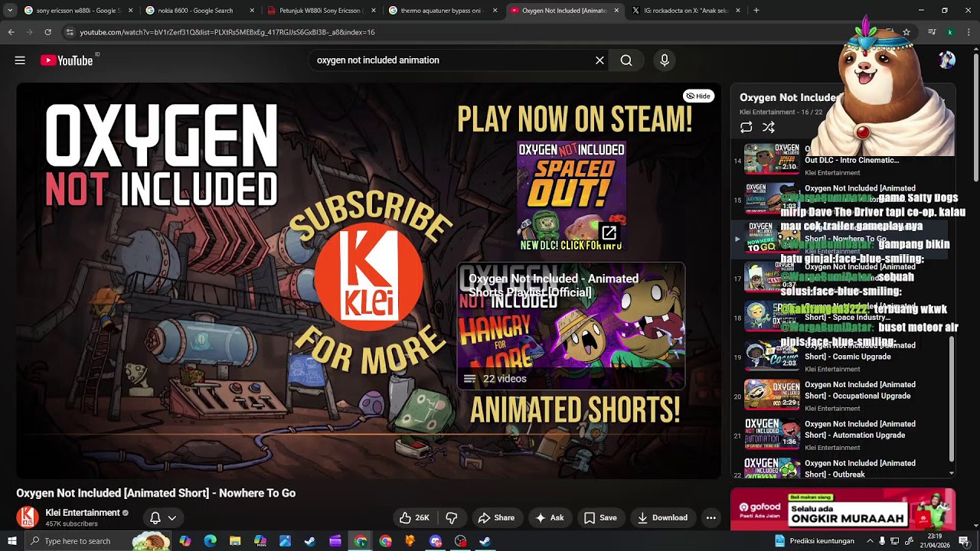Open 'Prediksi keuntungan' taskbar widget
980x551 pixels.
(x=814, y=541)
